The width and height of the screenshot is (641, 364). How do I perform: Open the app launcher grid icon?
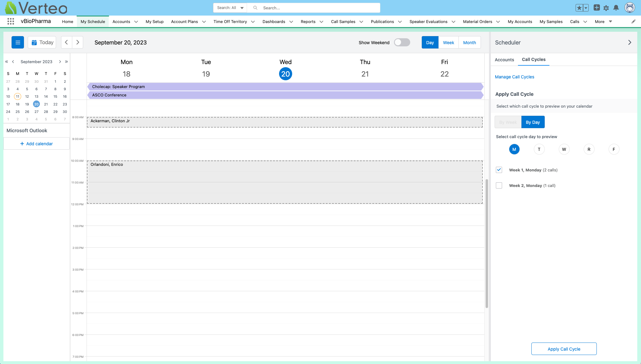point(11,21)
